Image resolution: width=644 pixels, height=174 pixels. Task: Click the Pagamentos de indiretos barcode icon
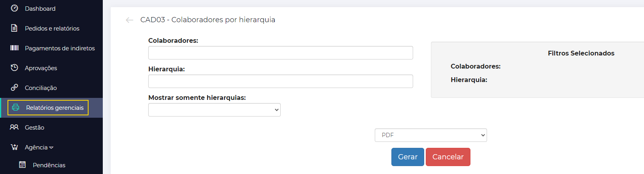[14, 48]
